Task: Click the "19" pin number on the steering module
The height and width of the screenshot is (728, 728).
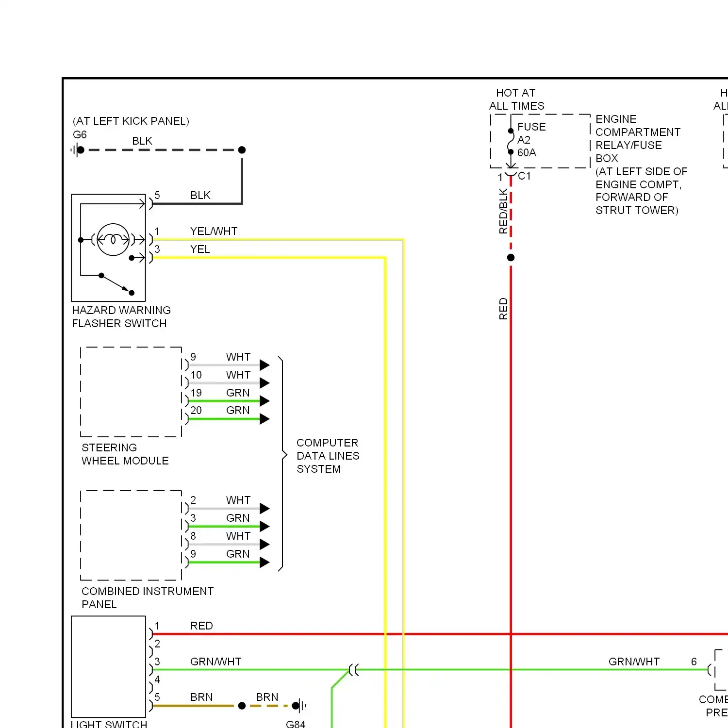Action: click(196, 393)
